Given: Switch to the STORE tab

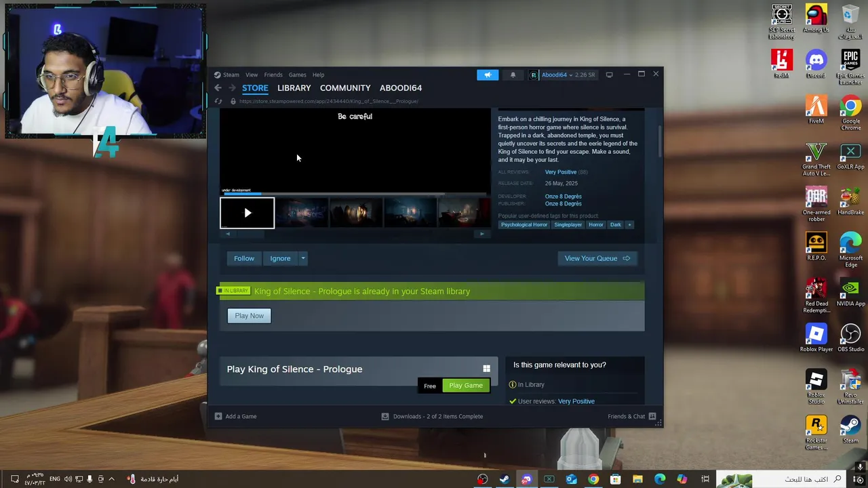Looking at the screenshot, I should point(255,88).
